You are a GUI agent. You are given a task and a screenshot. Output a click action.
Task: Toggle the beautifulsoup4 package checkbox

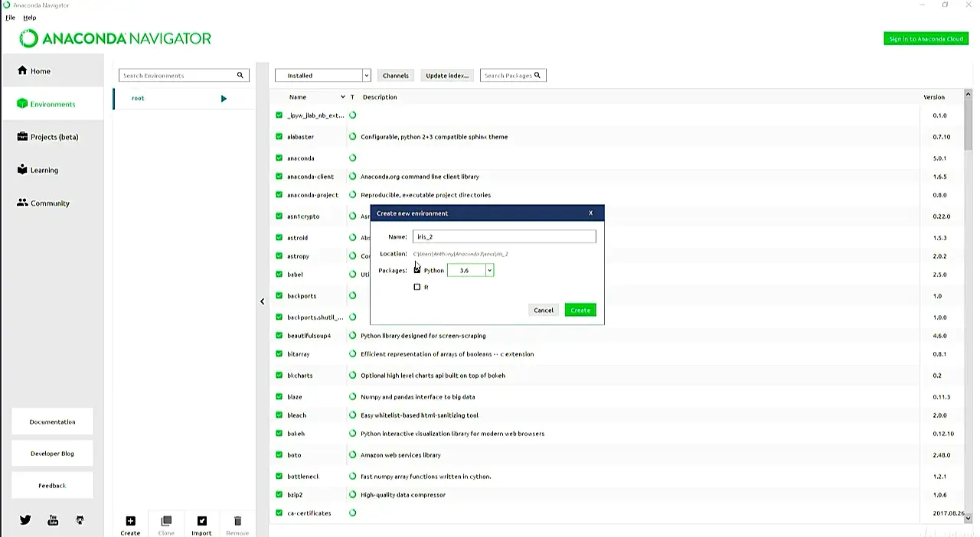(x=279, y=336)
